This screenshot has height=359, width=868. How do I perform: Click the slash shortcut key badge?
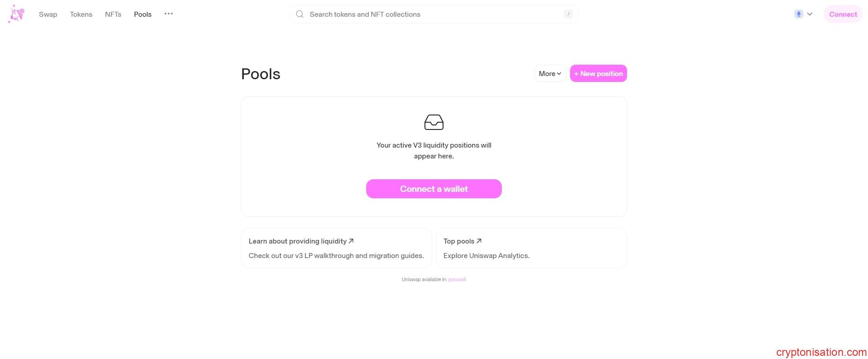[x=568, y=14]
